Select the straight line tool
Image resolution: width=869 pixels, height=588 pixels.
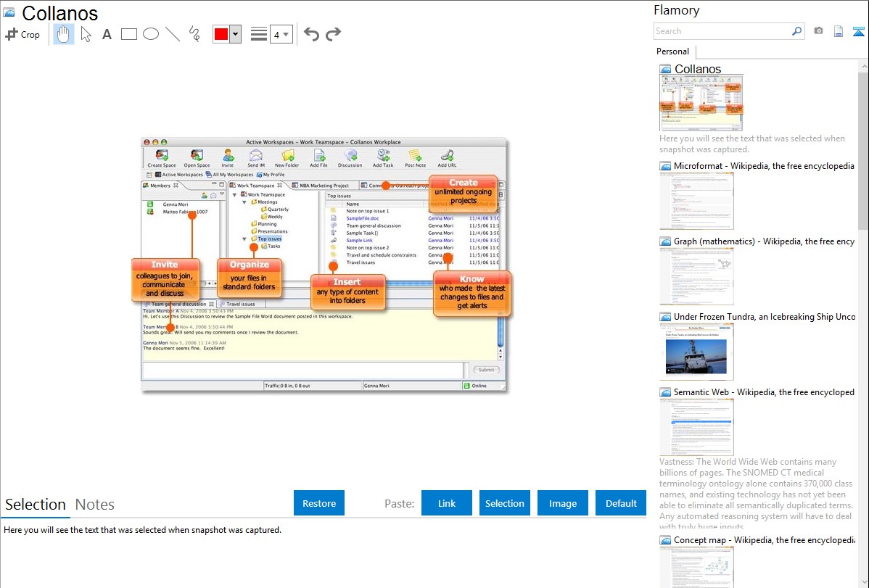point(173,34)
